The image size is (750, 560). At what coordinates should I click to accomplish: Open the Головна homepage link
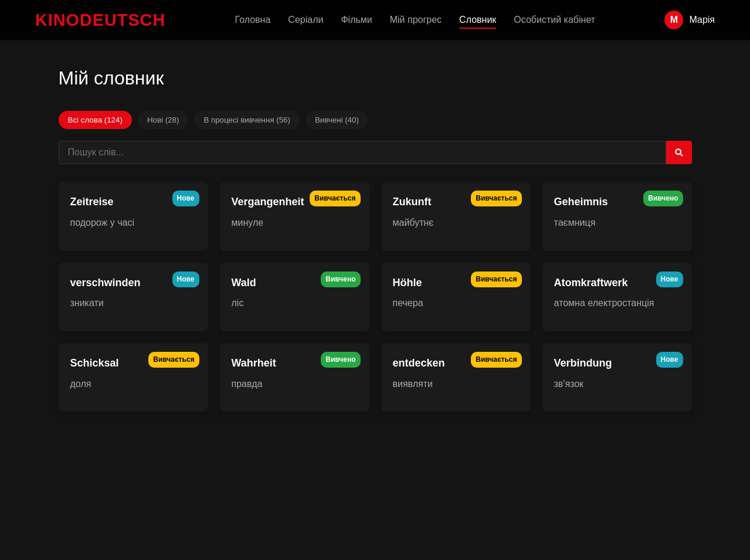click(x=252, y=19)
